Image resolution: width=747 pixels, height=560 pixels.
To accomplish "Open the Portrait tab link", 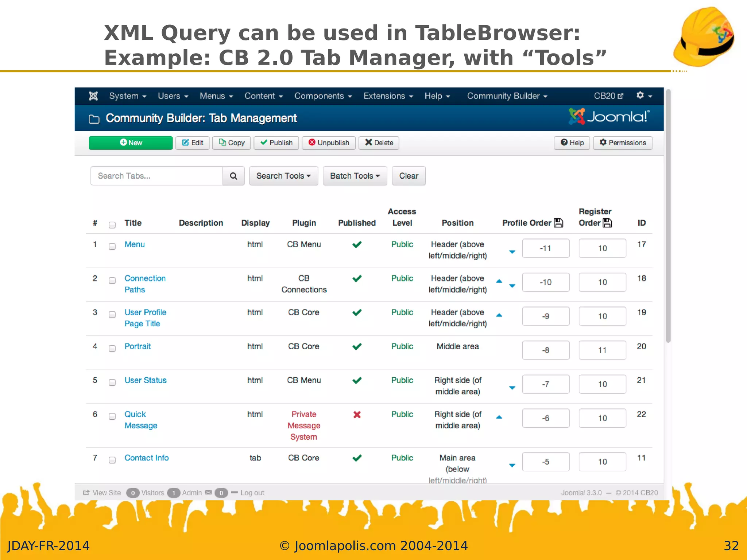I will pyautogui.click(x=138, y=346).
